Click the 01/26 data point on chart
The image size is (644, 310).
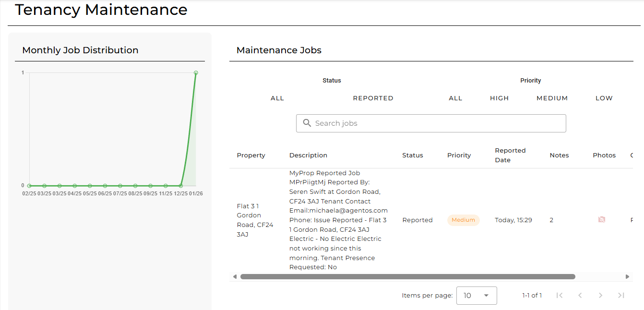point(196,73)
